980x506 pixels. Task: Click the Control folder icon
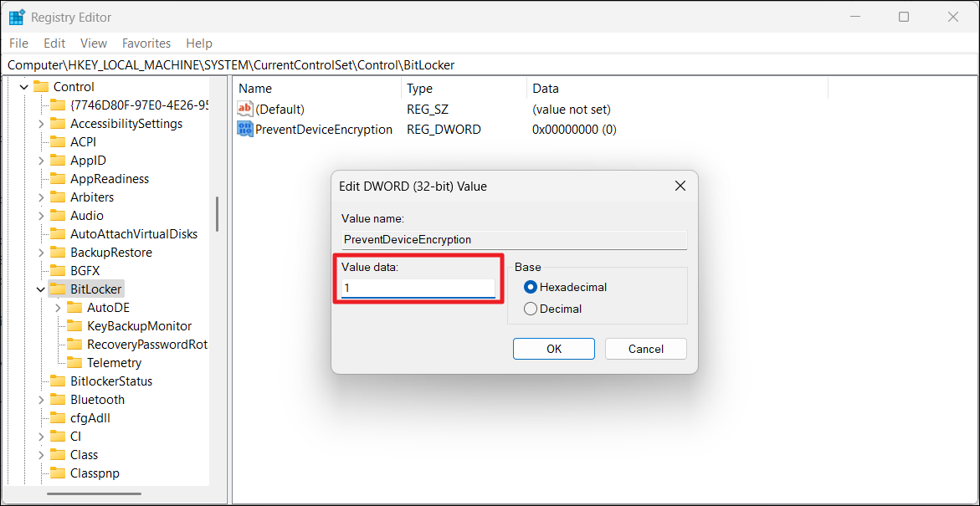(x=41, y=87)
